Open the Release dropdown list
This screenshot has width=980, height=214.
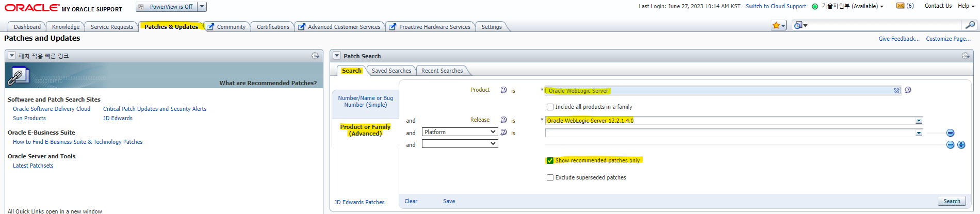(x=919, y=121)
